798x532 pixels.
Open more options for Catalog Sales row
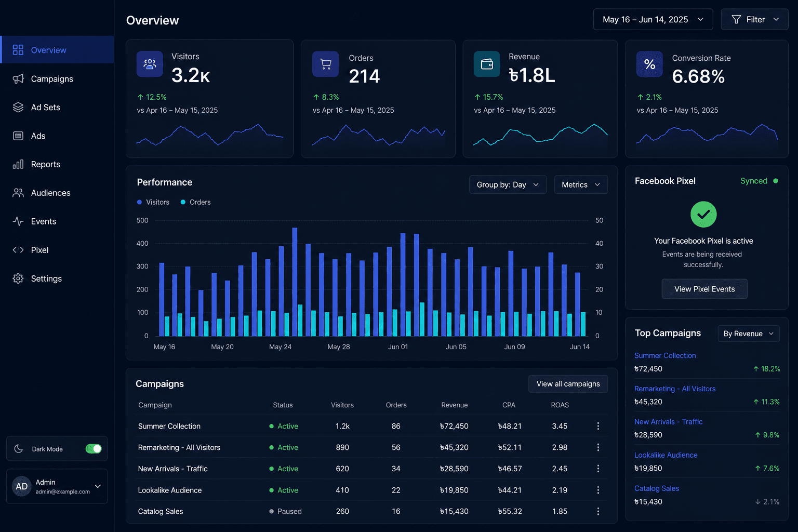[x=598, y=511]
